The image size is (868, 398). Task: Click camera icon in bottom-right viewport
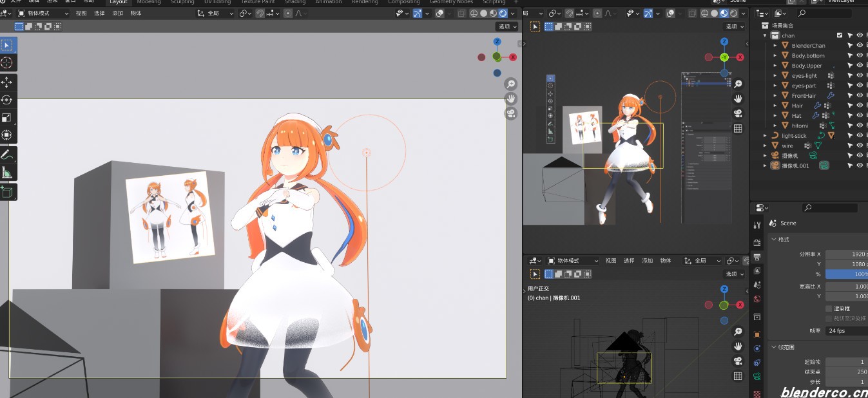coord(738,361)
